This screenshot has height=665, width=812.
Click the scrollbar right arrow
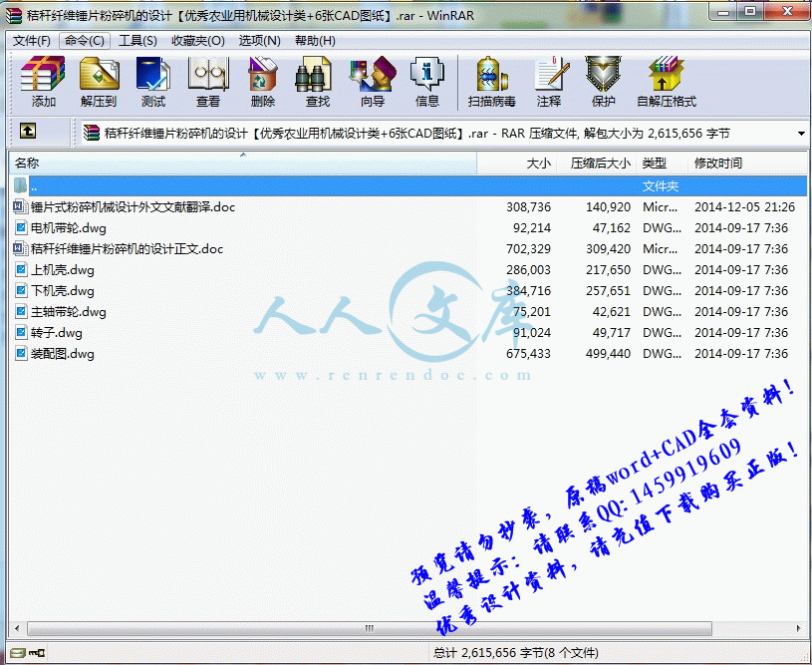[798, 628]
